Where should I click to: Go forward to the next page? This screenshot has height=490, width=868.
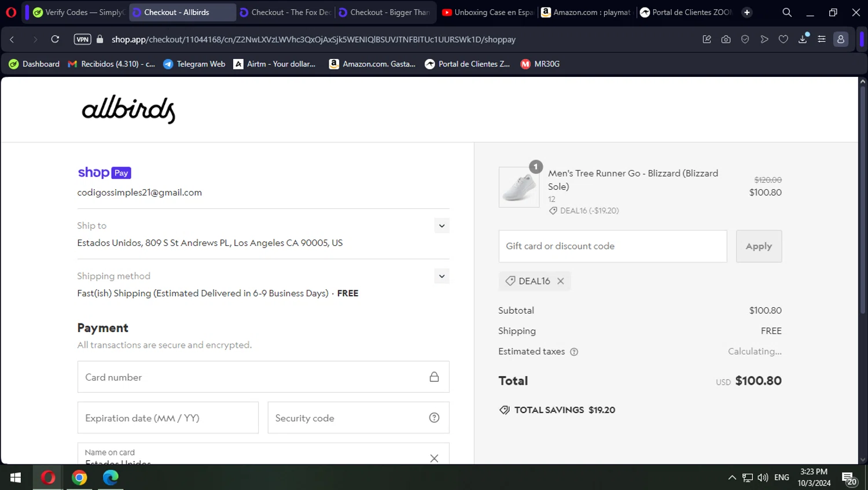35,39
